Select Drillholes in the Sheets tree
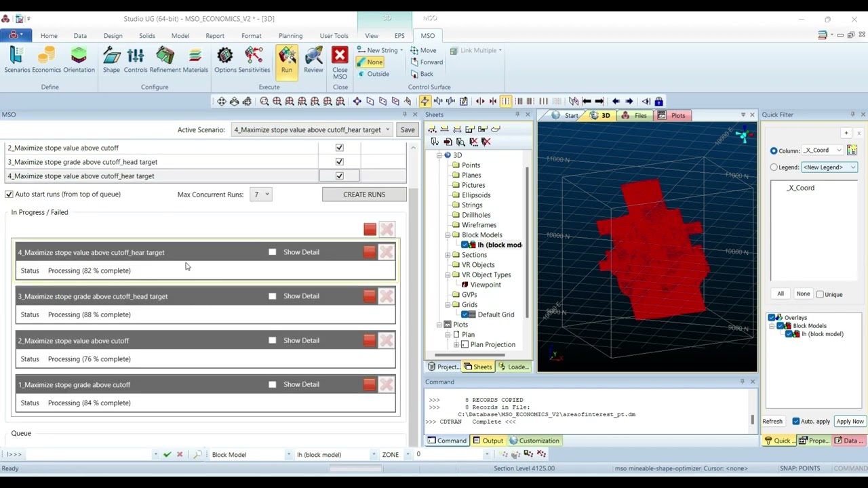 pyautogui.click(x=476, y=215)
